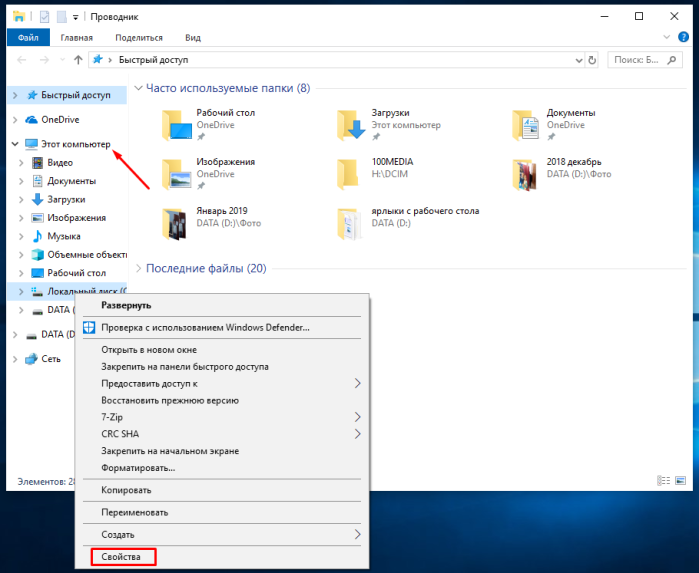Open Quick Access toolbar customize dropdown
Screen dimensions: 699x573
coord(75,17)
